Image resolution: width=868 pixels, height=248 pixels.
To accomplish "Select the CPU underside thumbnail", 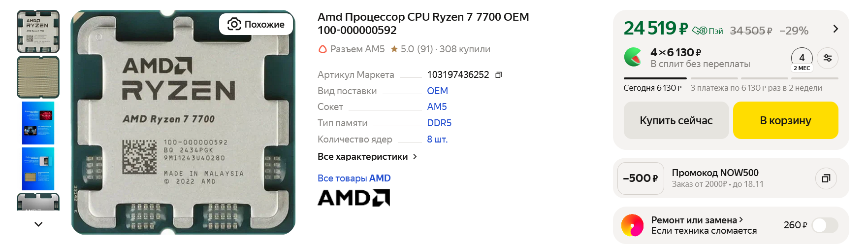I will [38, 77].
